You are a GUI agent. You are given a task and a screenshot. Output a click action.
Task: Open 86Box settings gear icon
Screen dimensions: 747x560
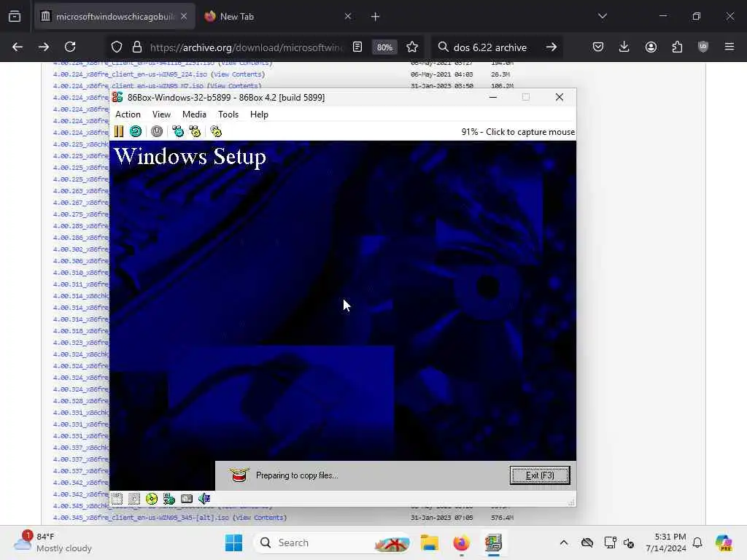tap(216, 131)
